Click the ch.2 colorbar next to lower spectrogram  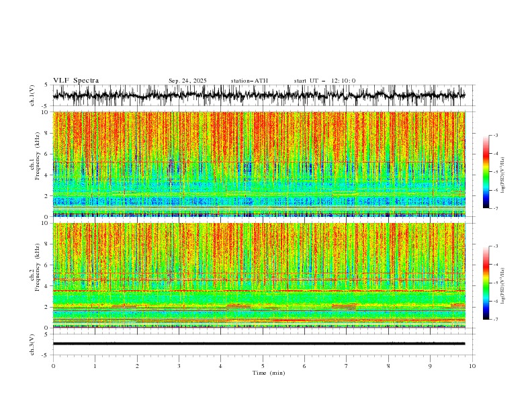click(486, 283)
